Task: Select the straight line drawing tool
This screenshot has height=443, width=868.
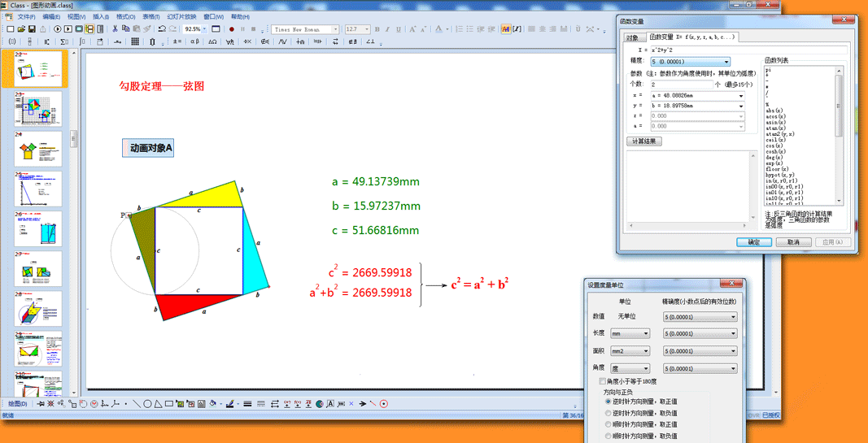Action: point(137,404)
